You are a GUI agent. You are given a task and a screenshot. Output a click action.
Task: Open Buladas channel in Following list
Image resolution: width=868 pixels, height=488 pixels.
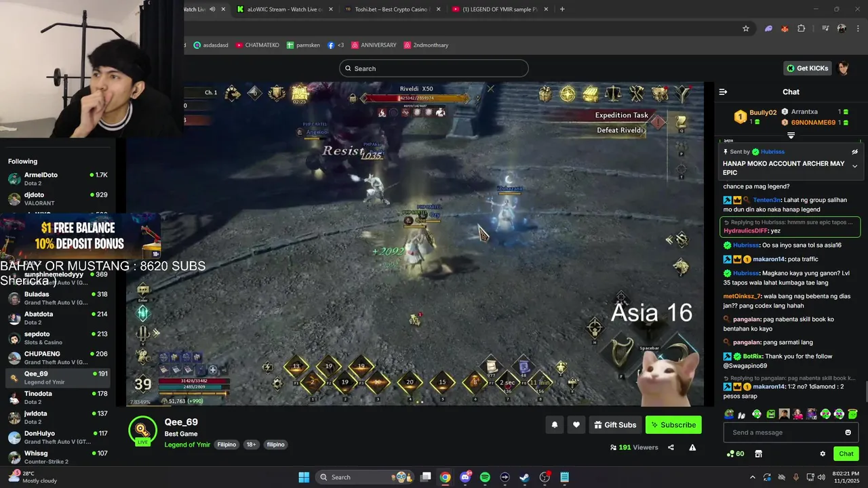coord(58,298)
